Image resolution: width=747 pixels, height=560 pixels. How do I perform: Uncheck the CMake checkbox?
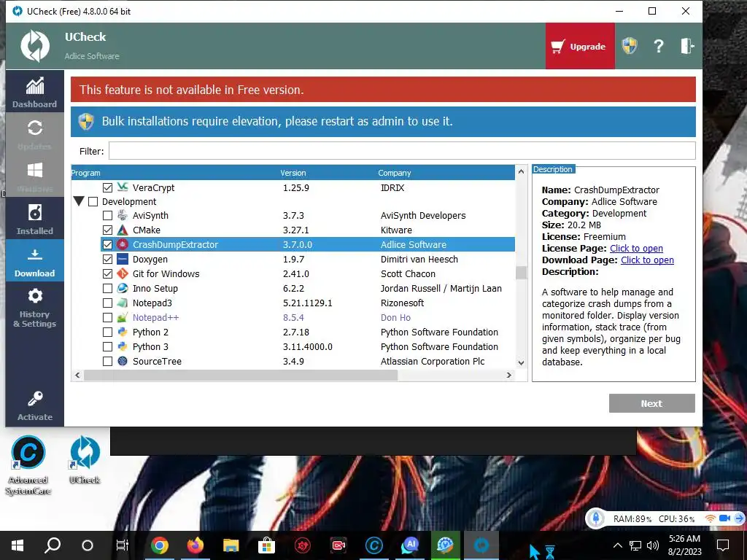(108, 230)
